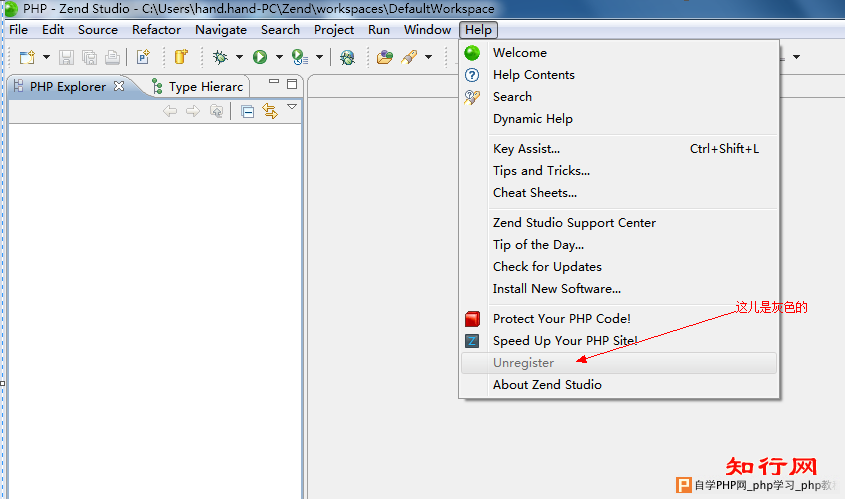The image size is (845, 499).
Task: Open the Profile dropdown arrow
Action: point(320,57)
